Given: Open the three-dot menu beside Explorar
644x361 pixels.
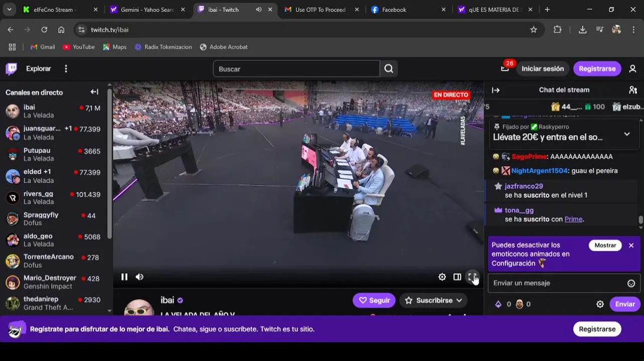Looking at the screenshot, I should 66,69.
